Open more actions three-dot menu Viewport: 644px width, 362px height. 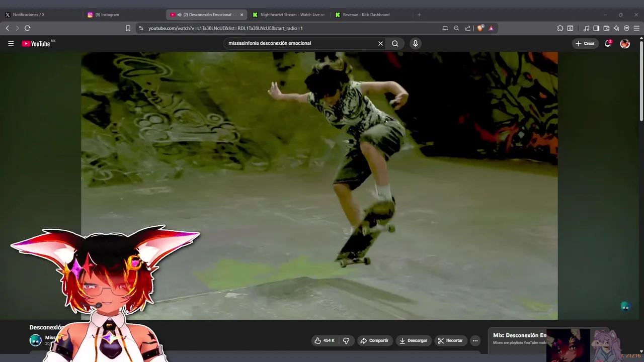(x=474, y=340)
